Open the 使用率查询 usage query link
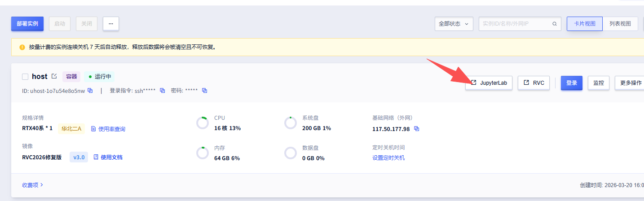Viewport: 644px width, 201px height. coord(108,129)
